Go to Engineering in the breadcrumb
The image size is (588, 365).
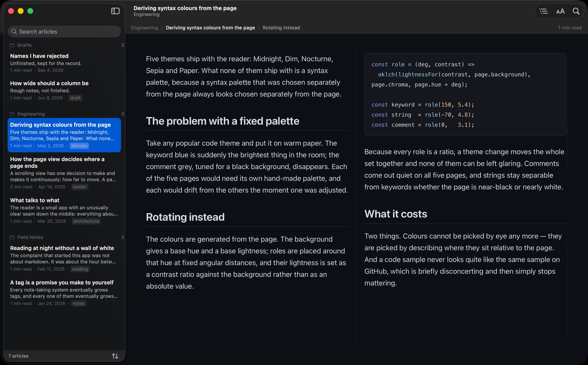click(x=144, y=28)
